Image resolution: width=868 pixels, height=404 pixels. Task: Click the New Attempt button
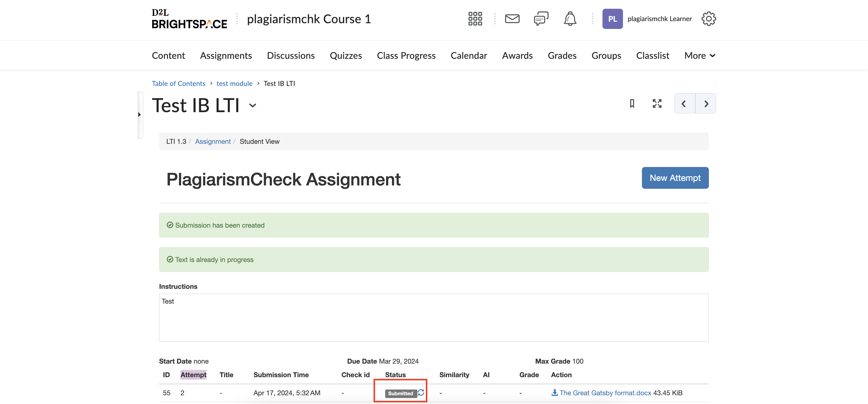(675, 178)
